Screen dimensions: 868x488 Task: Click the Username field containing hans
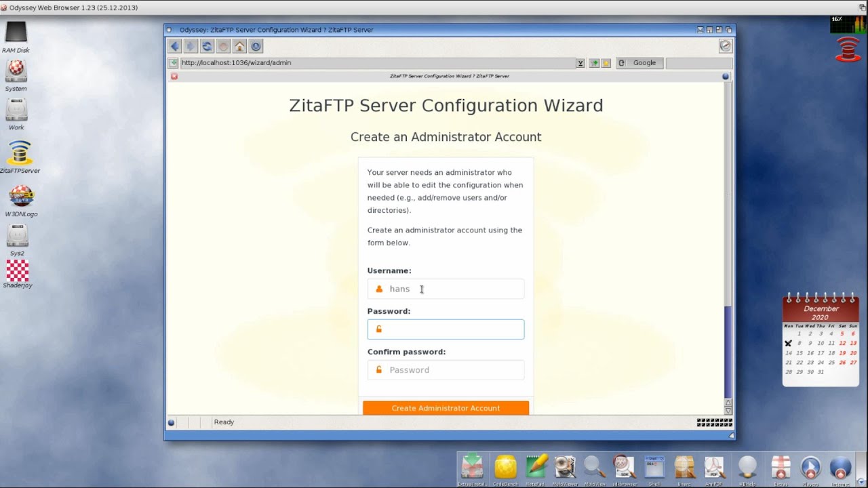[x=446, y=289]
